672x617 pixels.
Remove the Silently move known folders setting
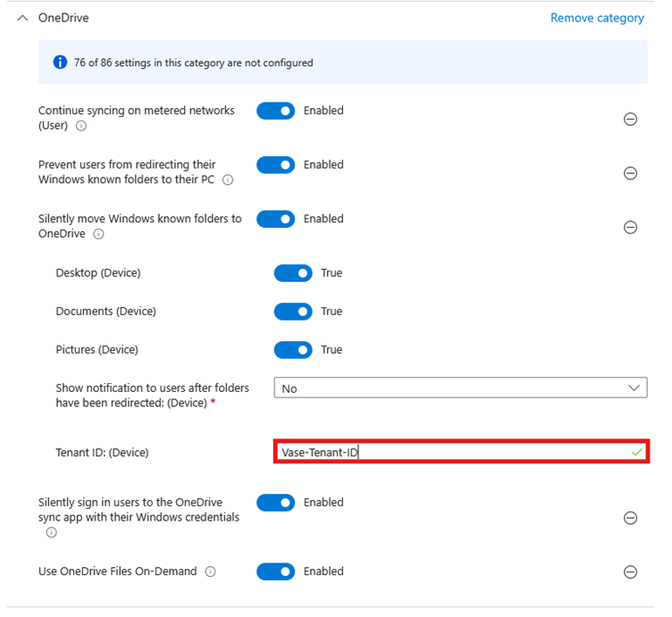coord(630,227)
